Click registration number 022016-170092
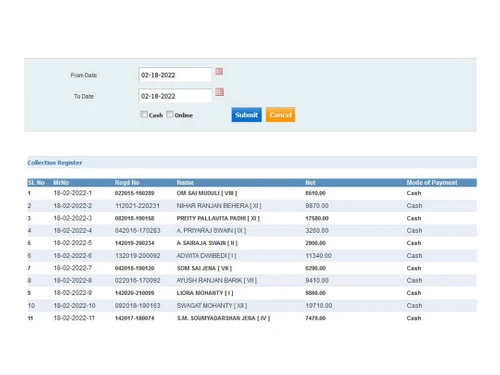This screenshot has height=375, width=500. pos(138,280)
